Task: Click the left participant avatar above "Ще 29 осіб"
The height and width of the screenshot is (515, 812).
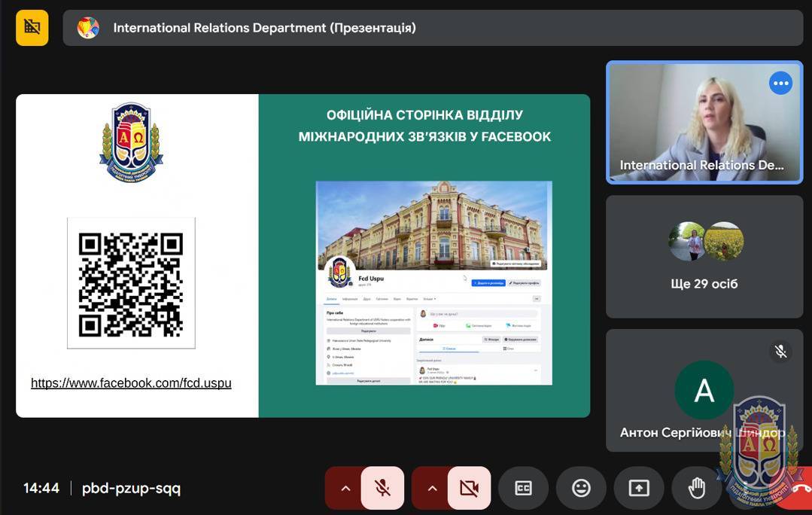Action: point(687,242)
